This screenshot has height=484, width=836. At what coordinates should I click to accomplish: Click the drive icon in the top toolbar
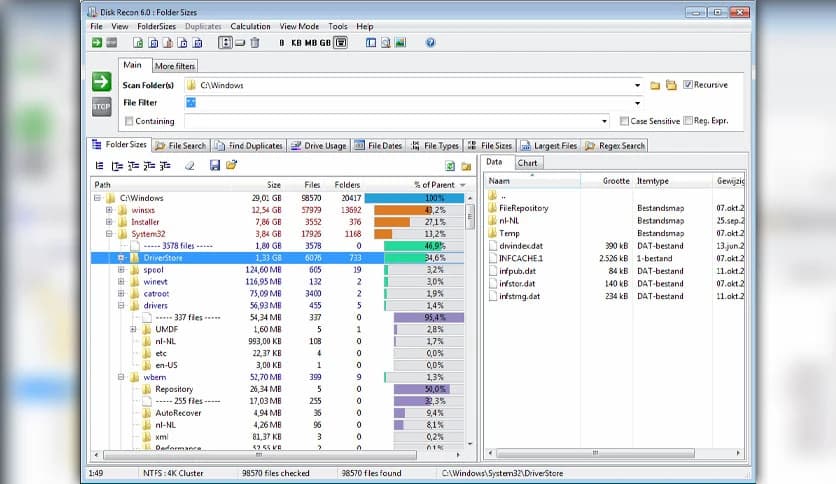point(240,43)
